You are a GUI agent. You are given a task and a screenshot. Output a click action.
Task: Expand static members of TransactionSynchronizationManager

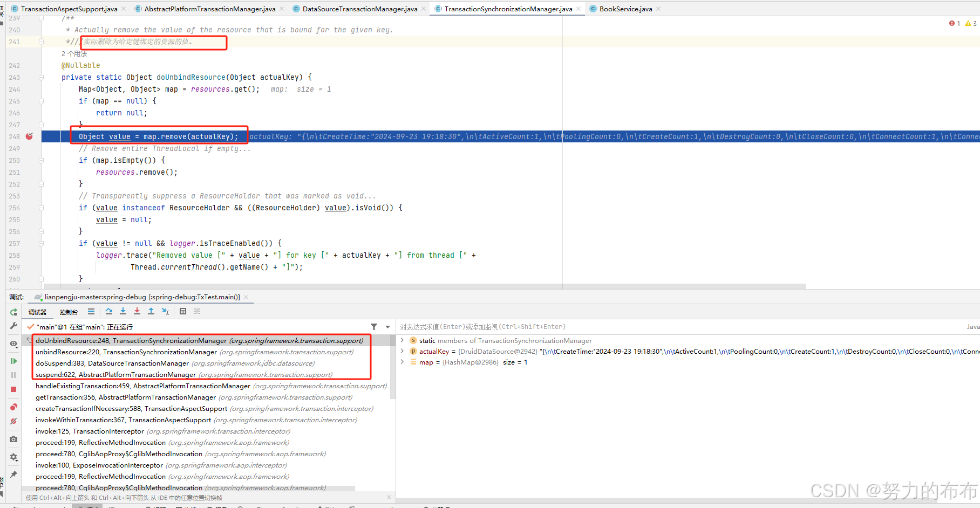click(402, 340)
